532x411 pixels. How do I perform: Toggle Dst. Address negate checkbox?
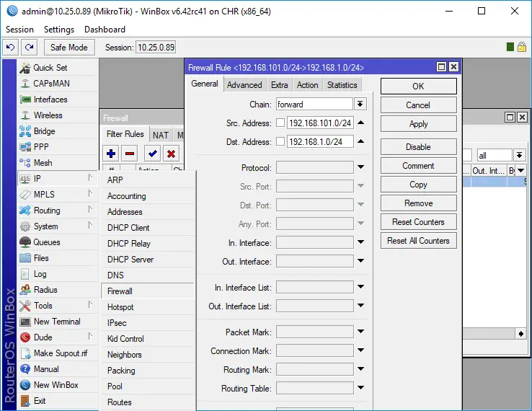pos(280,141)
